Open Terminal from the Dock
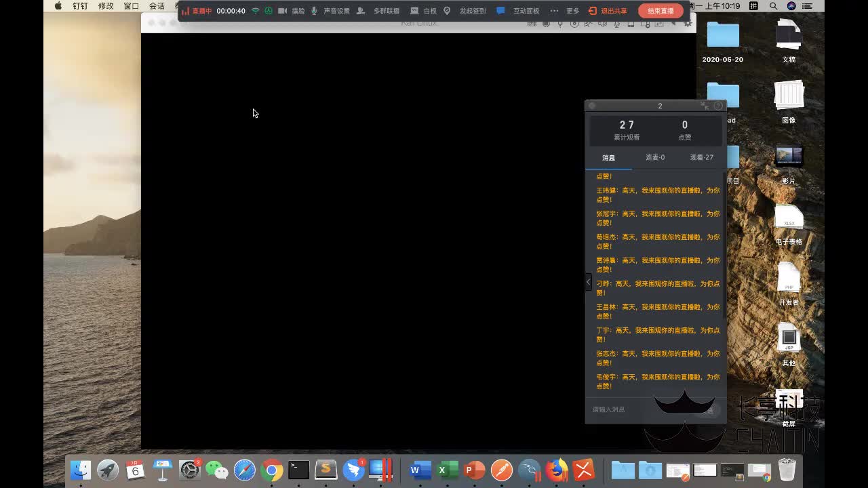This screenshot has height=488, width=868. point(299,470)
